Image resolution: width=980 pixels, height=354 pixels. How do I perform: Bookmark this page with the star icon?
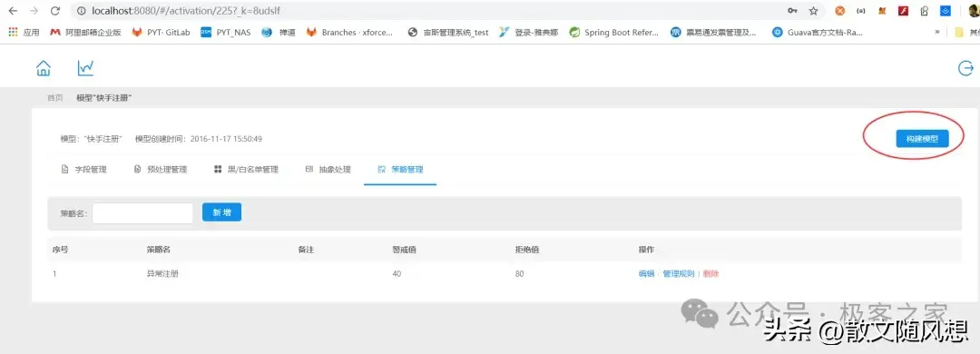(x=813, y=11)
